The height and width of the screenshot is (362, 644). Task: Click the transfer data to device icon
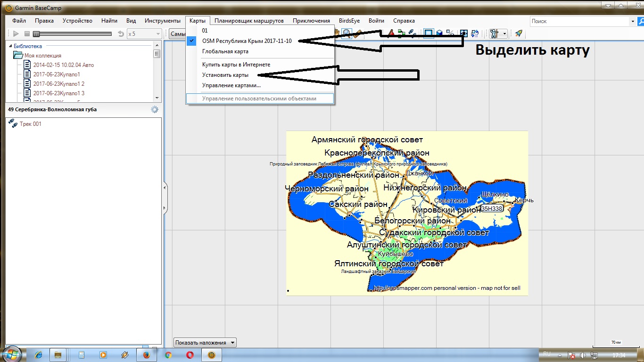475,33
